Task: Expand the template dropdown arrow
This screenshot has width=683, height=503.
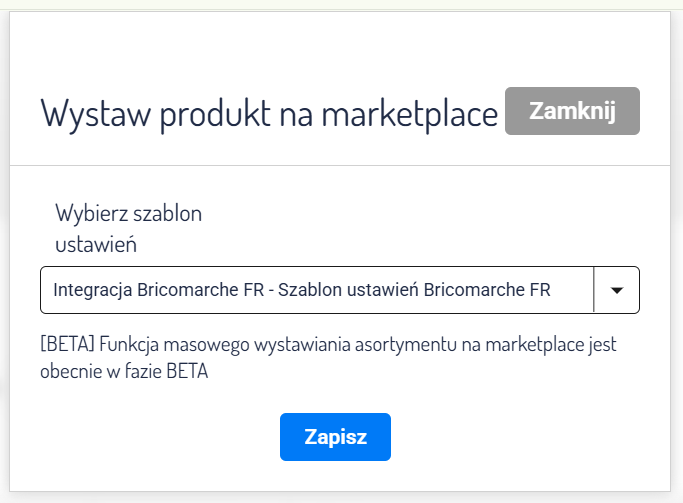Action: 616,290
